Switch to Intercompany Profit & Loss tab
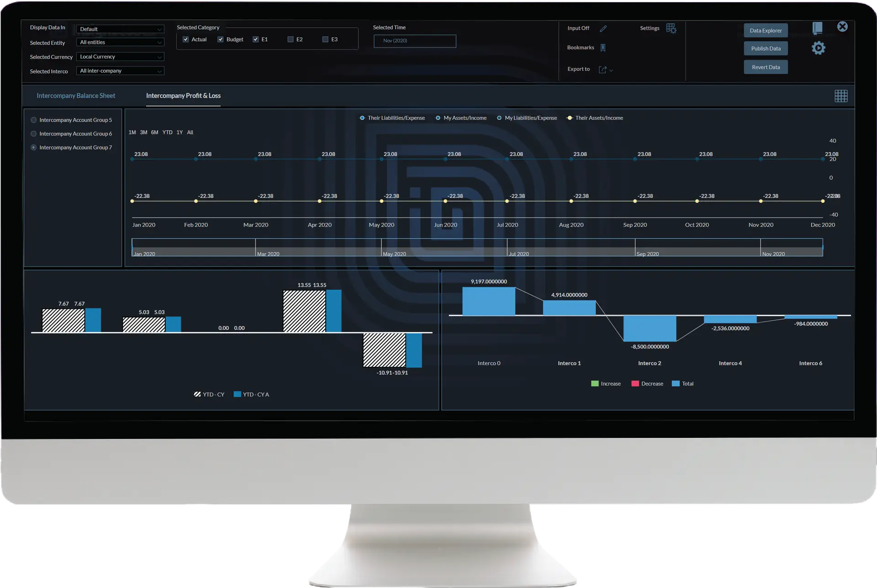This screenshot has height=588, width=877. pyautogui.click(x=183, y=95)
